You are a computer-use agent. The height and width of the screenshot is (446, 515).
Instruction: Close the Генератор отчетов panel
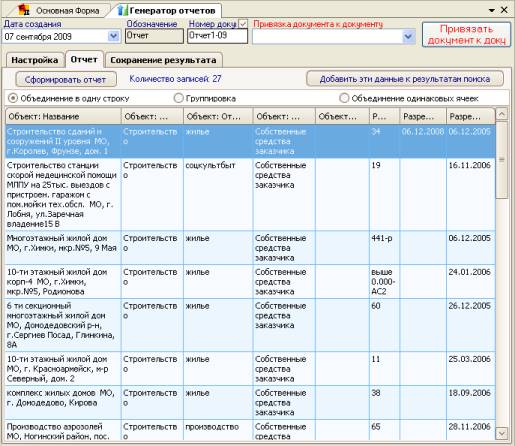click(x=505, y=10)
